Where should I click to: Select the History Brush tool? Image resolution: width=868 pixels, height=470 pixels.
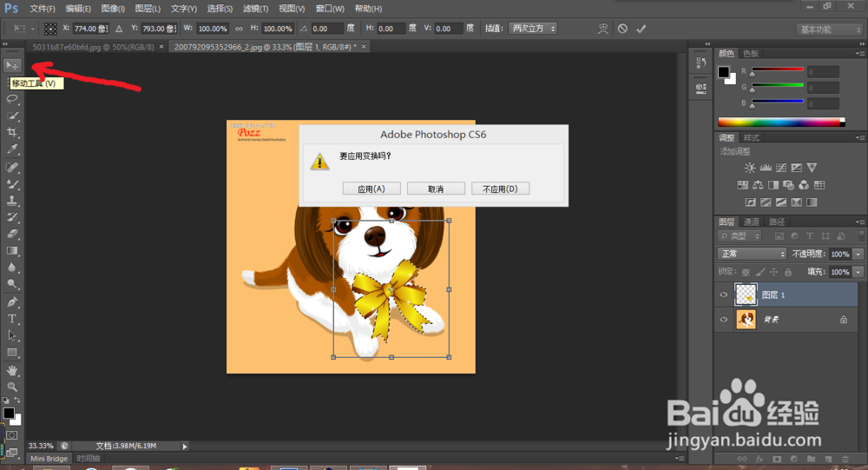(12, 217)
